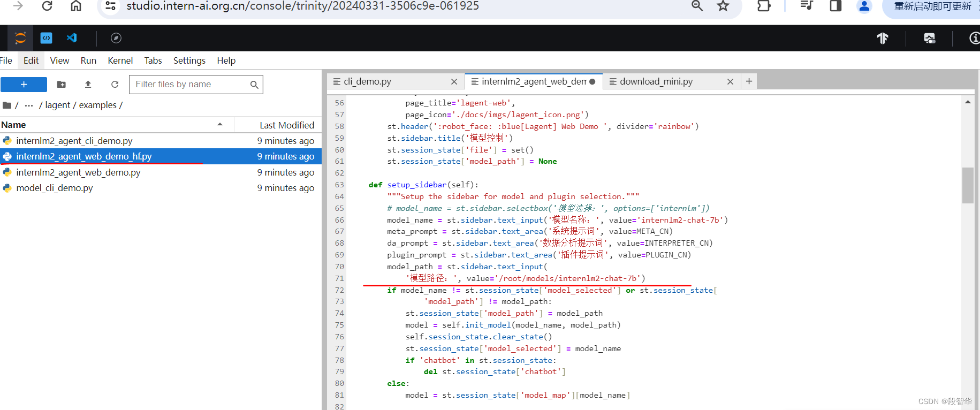Image resolution: width=980 pixels, height=410 pixels.
Task: Select internlm2_agent_web_demo.py file
Action: point(161,172)
